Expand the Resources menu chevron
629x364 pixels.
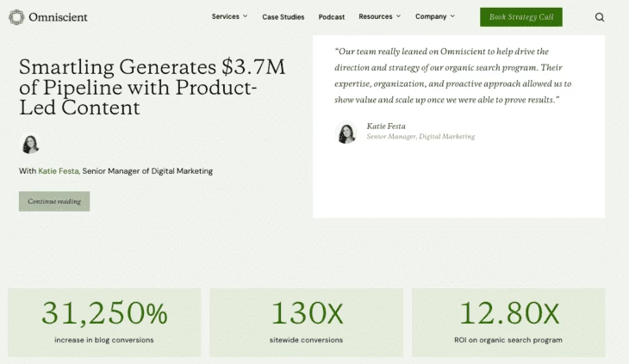[x=398, y=16]
